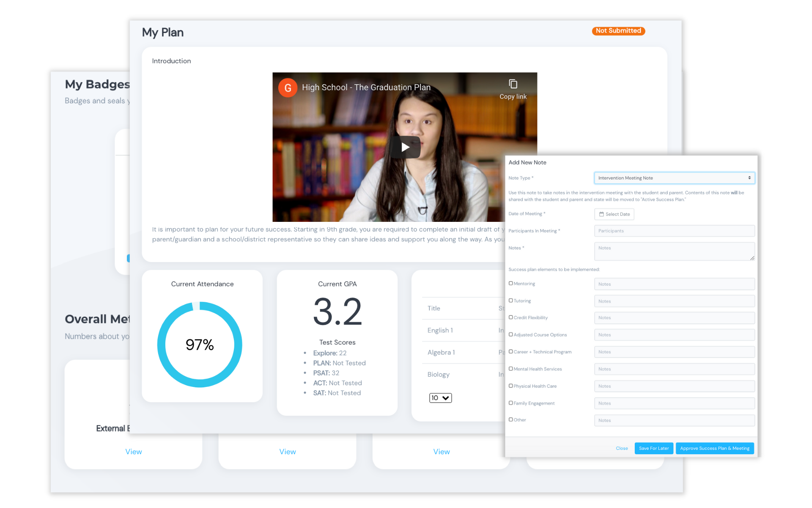Tick the Mental Health Services checkbox
The image size is (812, 508).
(x=511, y=369)
